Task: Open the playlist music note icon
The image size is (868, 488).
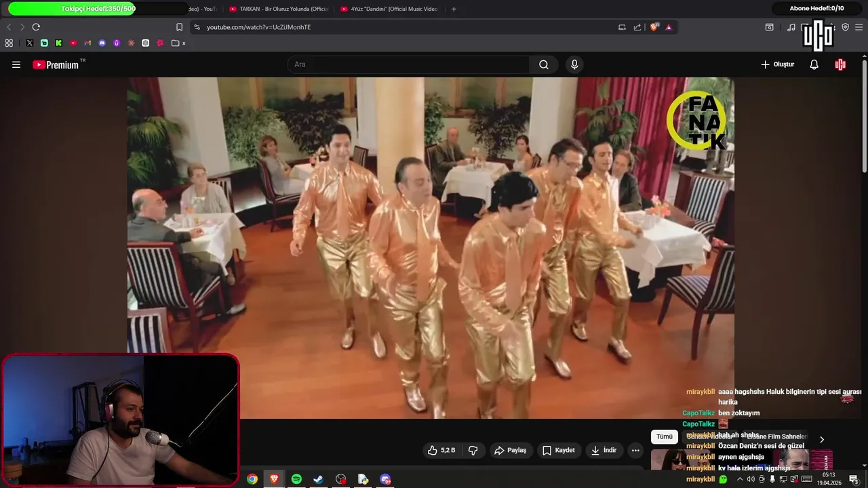Action: point(791,27)
